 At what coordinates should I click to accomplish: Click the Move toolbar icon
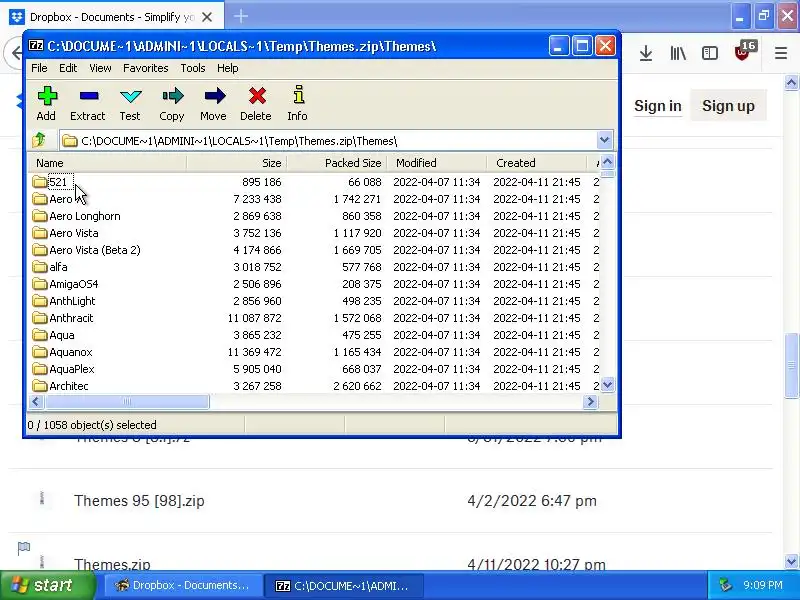pyautogui.click(x=214, y=96)
